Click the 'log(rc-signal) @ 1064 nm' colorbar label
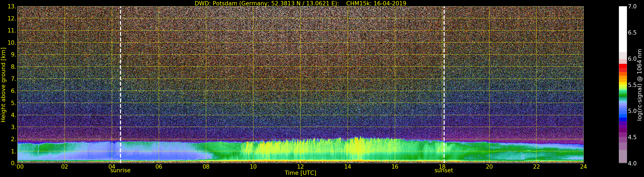The image size is (644, 177). 639,85
